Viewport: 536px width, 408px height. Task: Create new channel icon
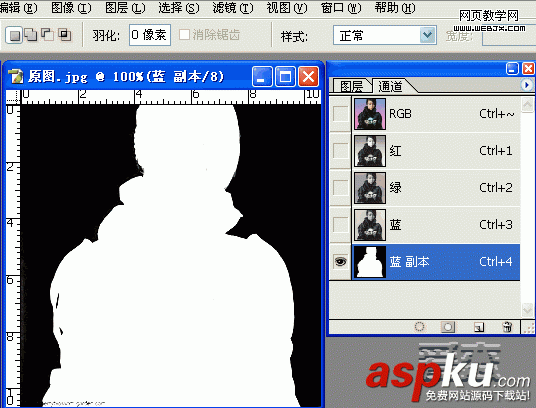pyautogui.click(x=479, y=327)
